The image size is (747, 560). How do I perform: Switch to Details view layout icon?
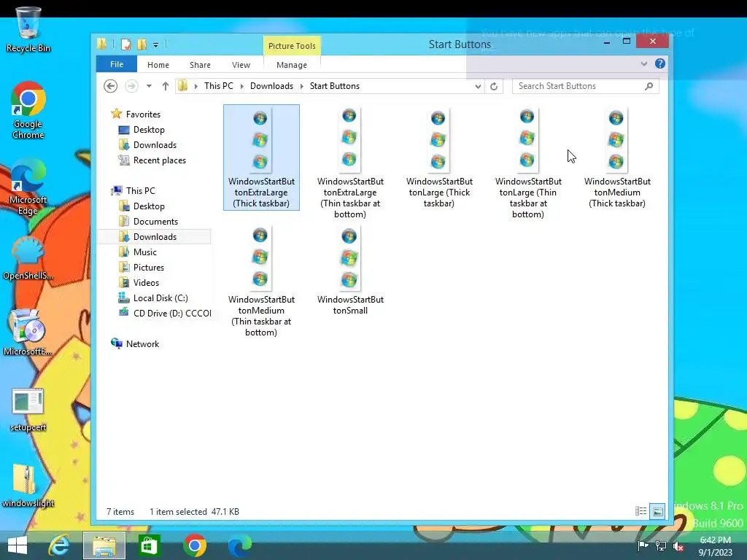coord(640,511)
